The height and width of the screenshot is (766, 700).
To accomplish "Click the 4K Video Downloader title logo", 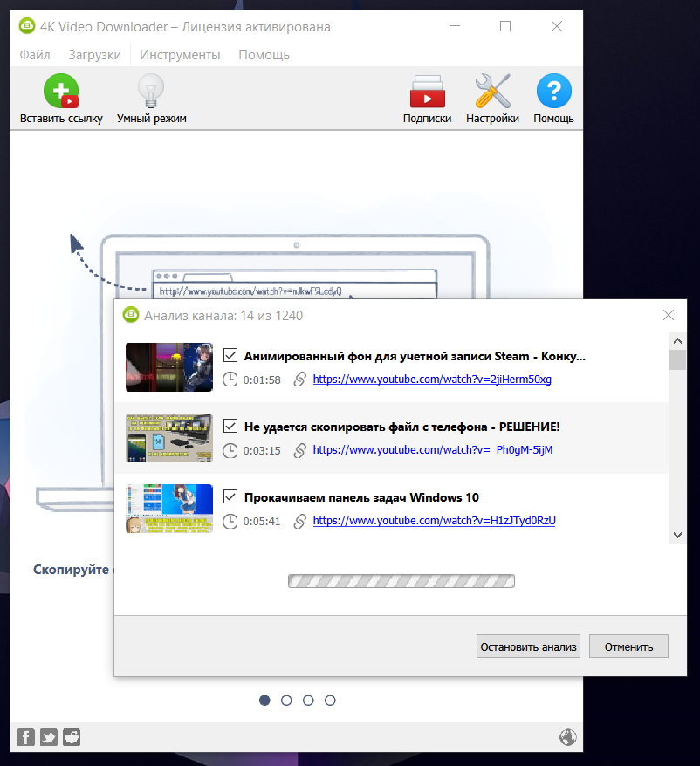I will pos(27,26).
